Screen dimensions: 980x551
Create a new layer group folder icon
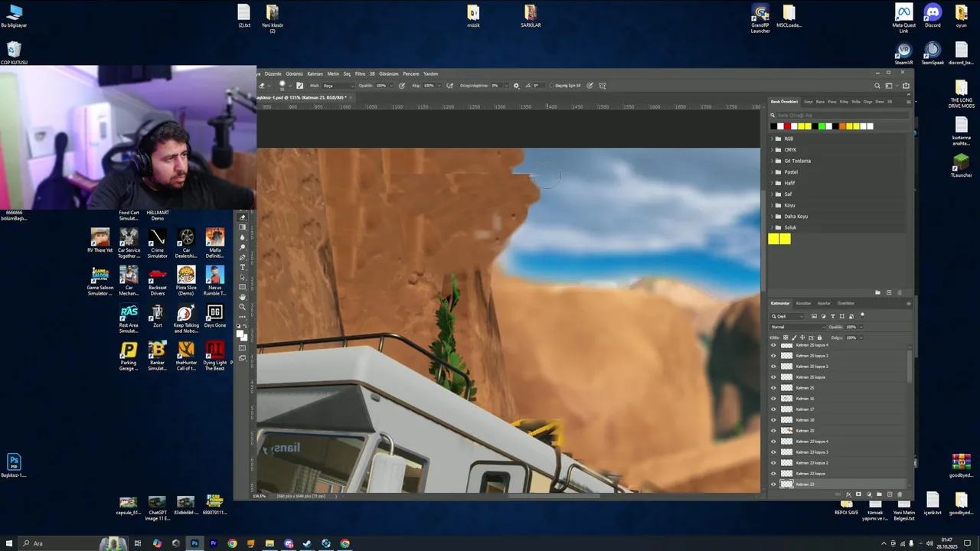point(879,494)
